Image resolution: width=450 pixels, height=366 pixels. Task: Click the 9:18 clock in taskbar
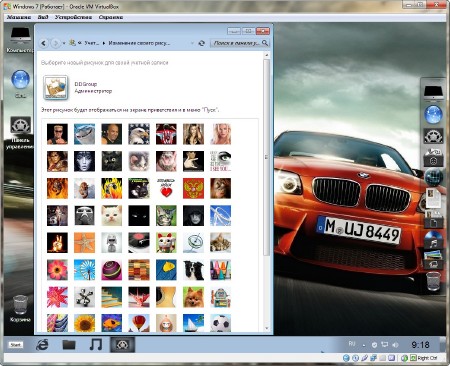tap(420, 345)
